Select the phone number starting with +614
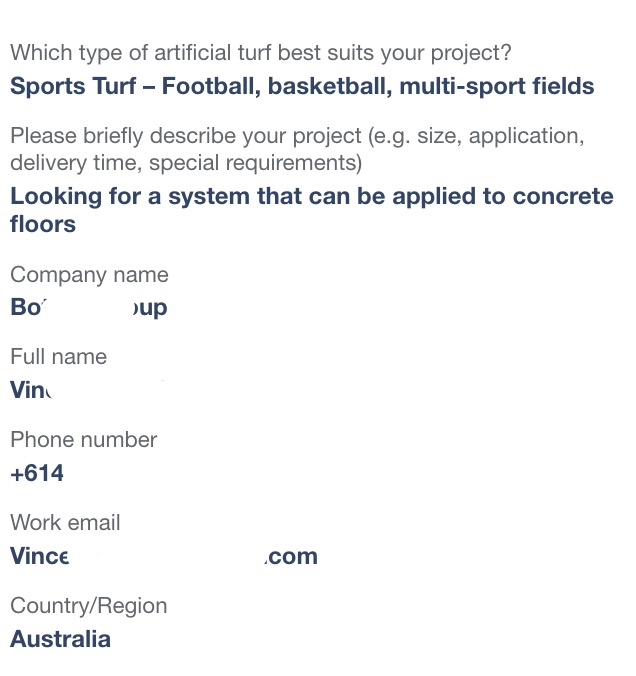This screenshot has height=676, width=636. (37, 473)
